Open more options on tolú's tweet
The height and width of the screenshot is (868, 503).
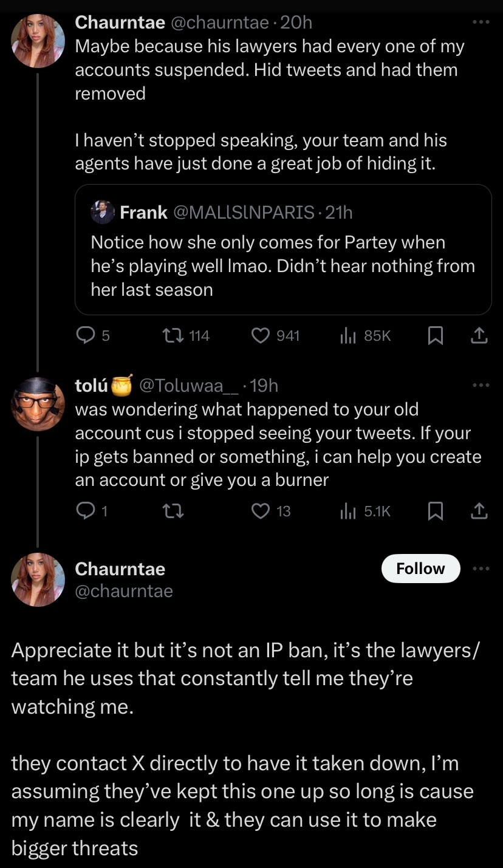point(481,385)
